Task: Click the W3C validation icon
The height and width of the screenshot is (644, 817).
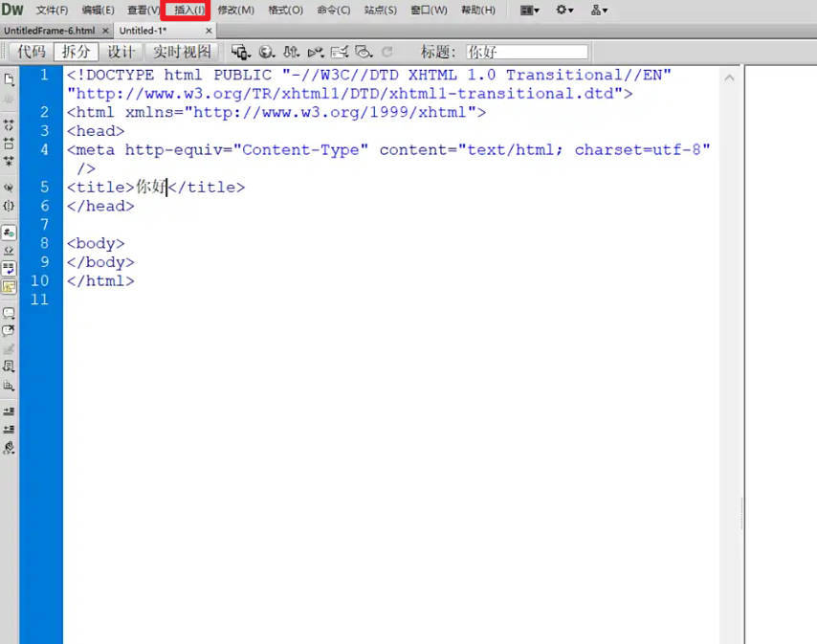Action: (x=316, y=52)
